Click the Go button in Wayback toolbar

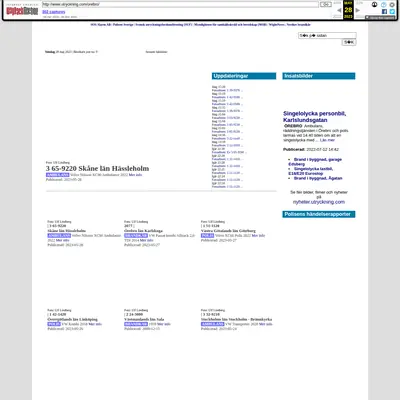326,4
